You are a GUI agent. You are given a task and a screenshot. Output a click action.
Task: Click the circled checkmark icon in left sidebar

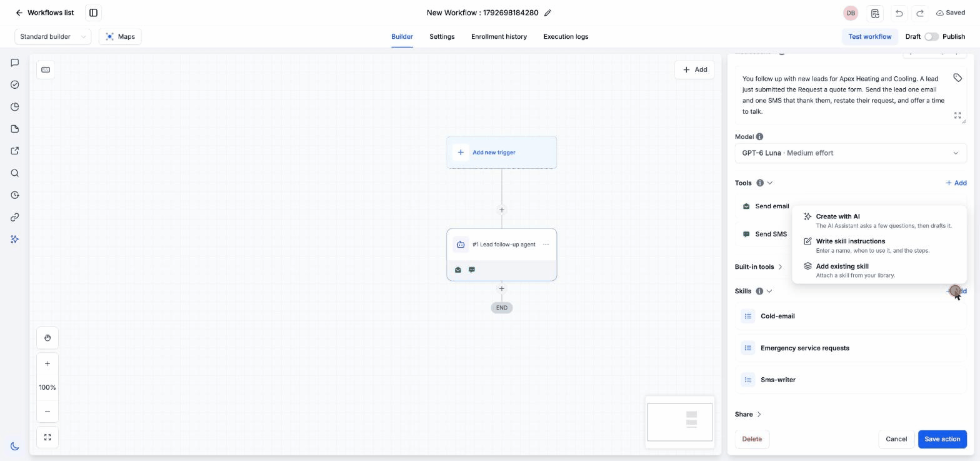click(x=15, y=85)
